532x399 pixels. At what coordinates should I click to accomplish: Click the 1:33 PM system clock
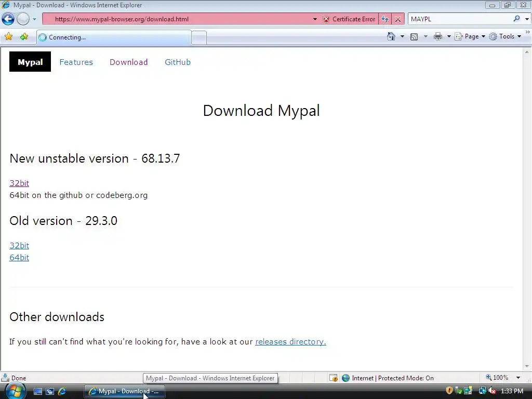click(512, 391)
